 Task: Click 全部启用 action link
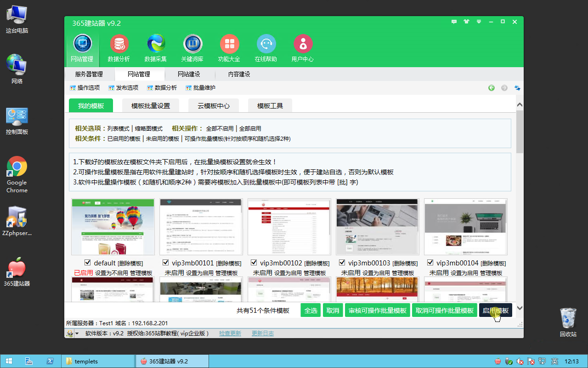pos(250,129)
